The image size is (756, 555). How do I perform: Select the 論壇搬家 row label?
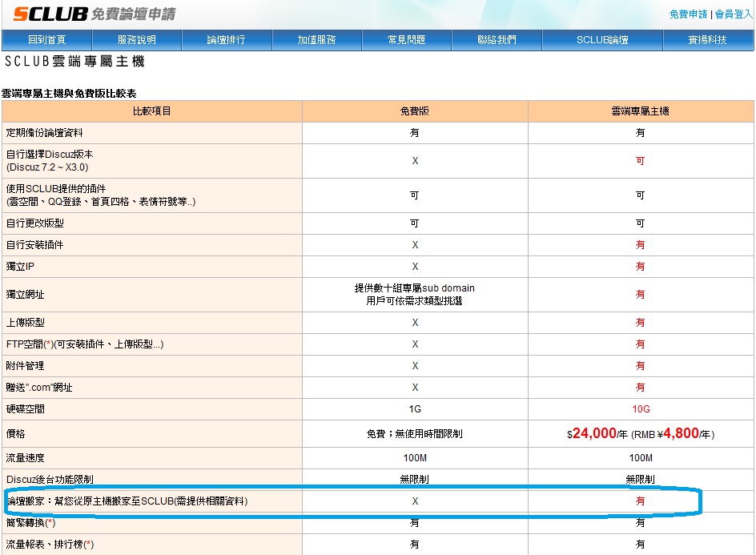(x=127, y=501)
